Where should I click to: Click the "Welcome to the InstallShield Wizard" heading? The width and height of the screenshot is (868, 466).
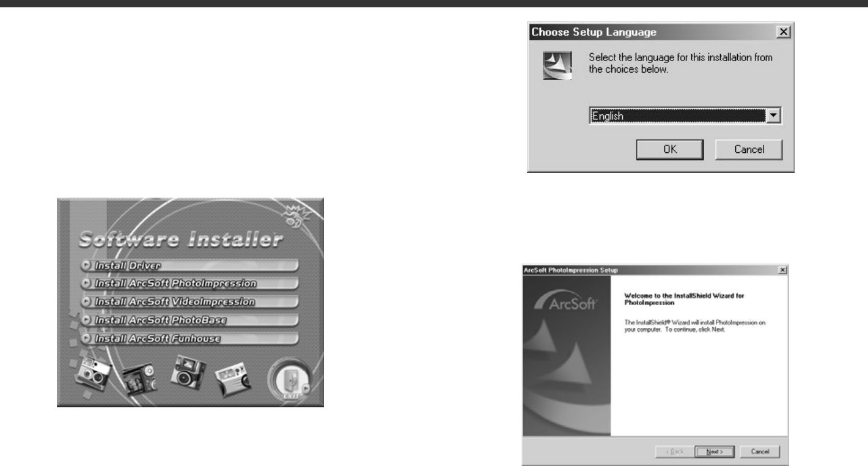tap(685, 298)
